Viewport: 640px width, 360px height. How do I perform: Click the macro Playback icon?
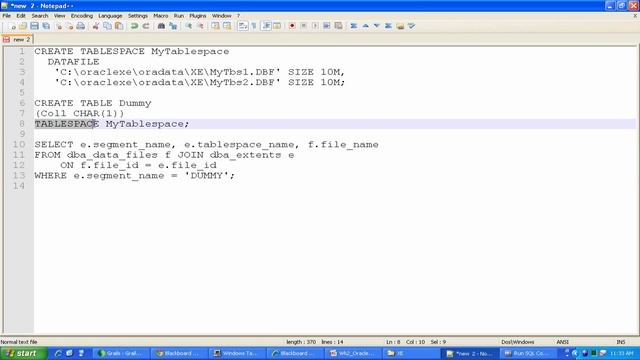[315, 26]
